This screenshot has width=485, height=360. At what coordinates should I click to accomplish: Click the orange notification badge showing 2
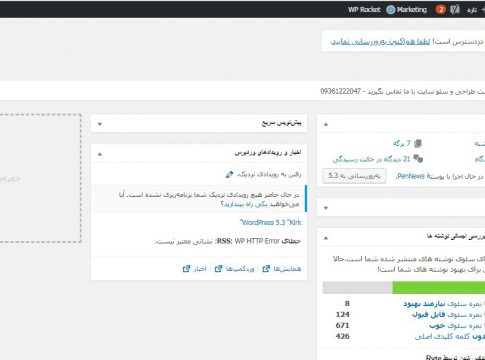point(441,9)
